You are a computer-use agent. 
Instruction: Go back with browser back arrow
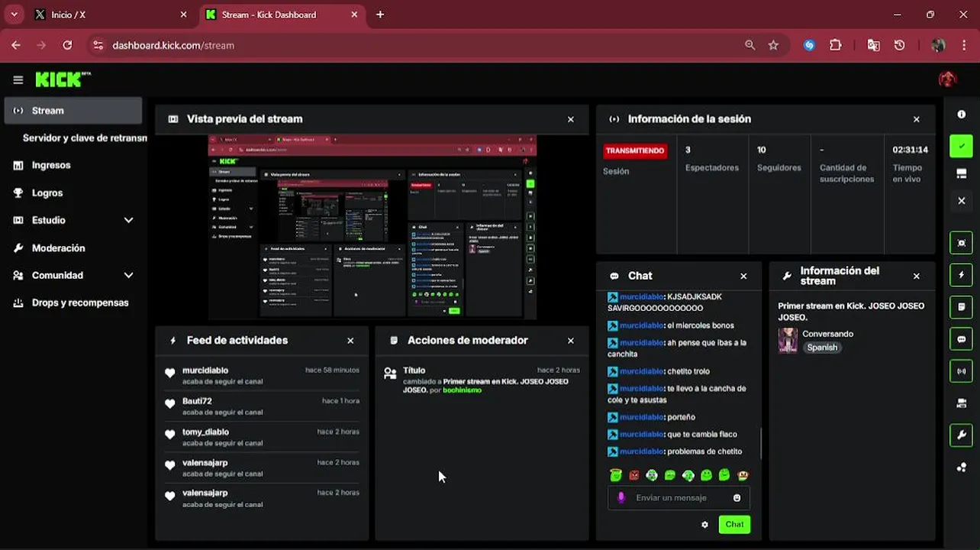click(16, 46)
